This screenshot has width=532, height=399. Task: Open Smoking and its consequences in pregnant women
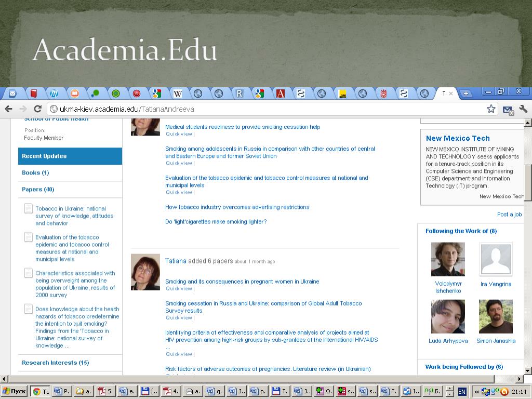(x=242, y=281)
